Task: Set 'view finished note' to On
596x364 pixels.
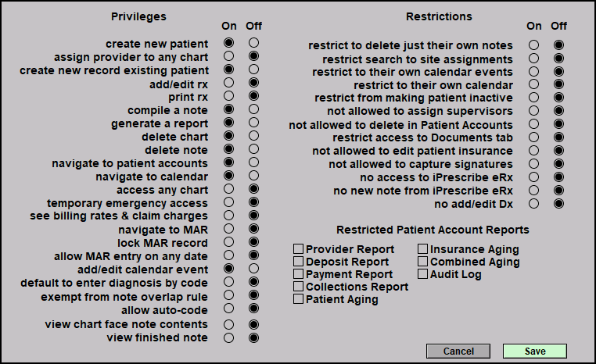Action: (229, 337)
